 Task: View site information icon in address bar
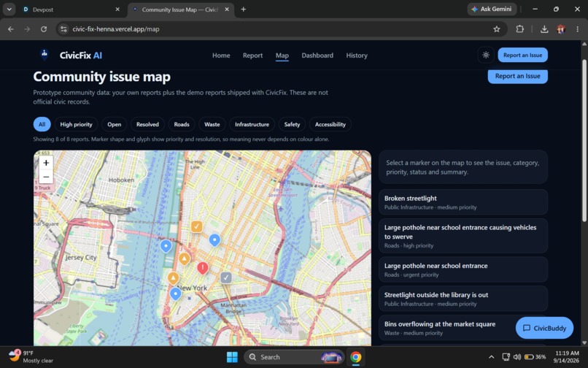[x=63, y=29]
